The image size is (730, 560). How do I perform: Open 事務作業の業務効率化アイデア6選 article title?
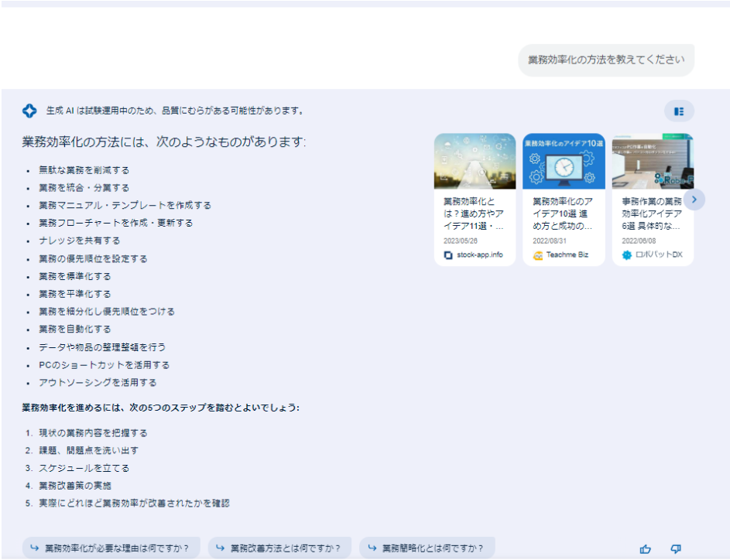click(651, 213)
